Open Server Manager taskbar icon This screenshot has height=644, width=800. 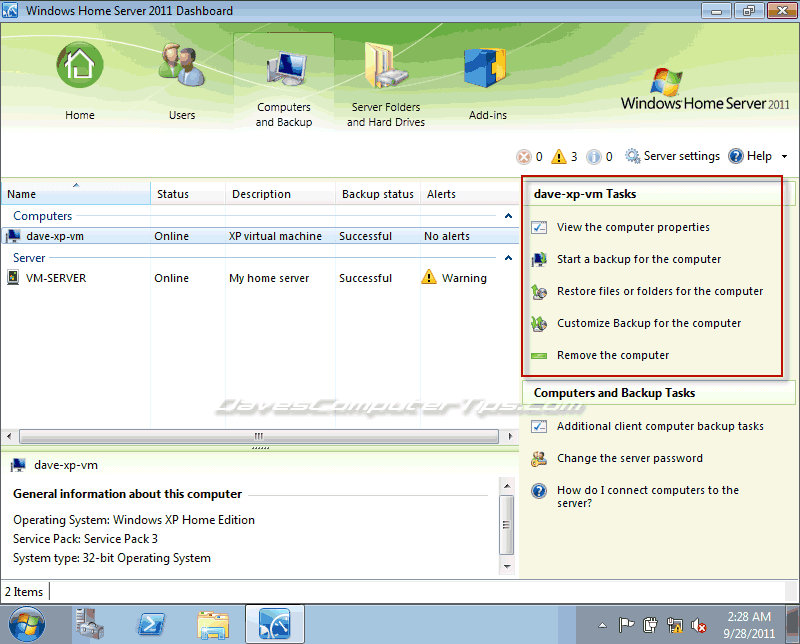tap(89, 624)
